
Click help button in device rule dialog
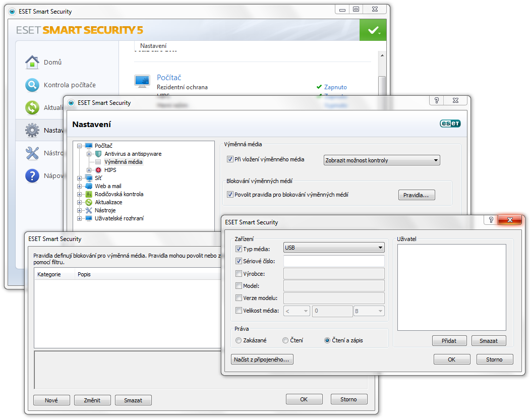click(491, 220)
